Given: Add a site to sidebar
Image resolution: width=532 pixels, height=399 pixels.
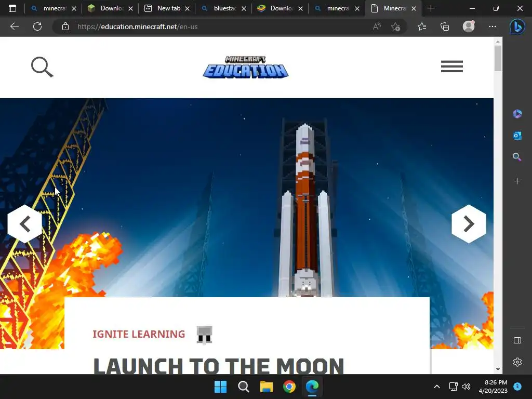Looking at the screenshot, I should click(x=517, y=181).
